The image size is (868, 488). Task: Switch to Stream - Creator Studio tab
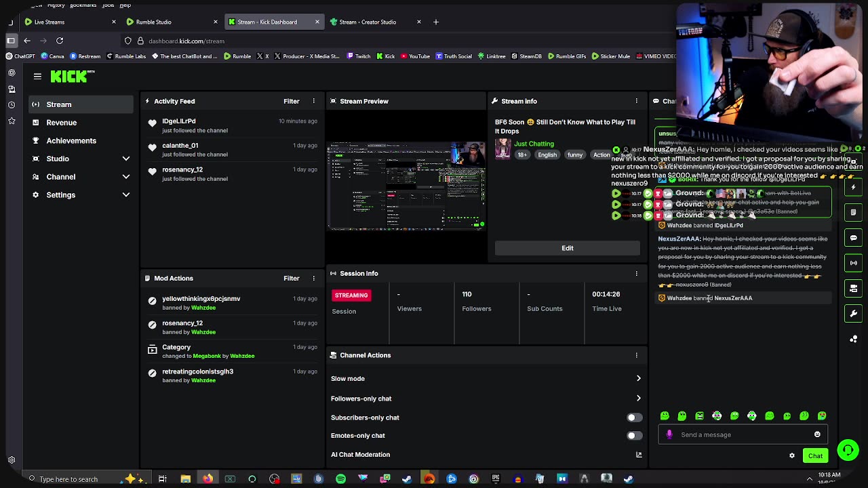coord(376,22)
